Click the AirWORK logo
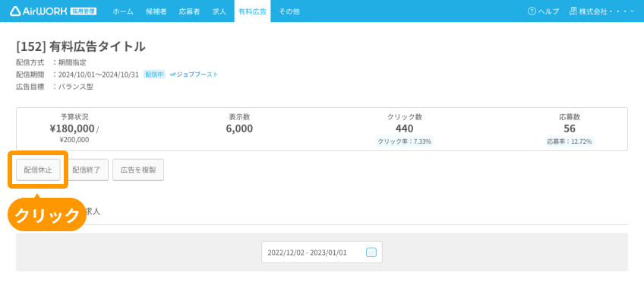This screenshot has width=644, height=286. 38,11
